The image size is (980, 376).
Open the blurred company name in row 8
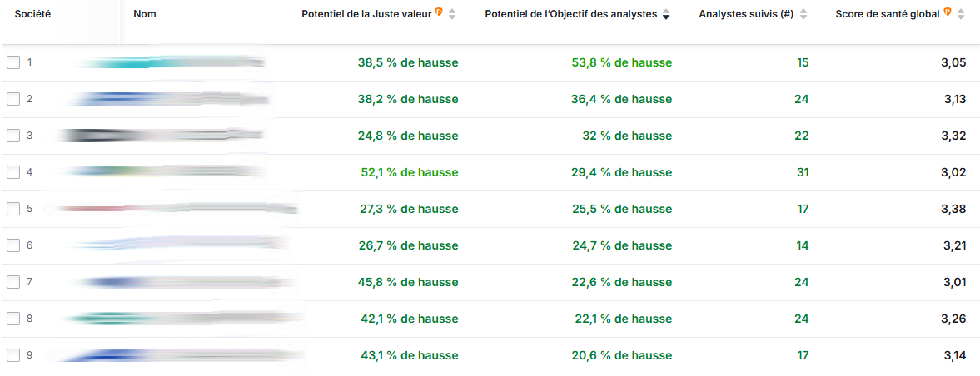183,319
